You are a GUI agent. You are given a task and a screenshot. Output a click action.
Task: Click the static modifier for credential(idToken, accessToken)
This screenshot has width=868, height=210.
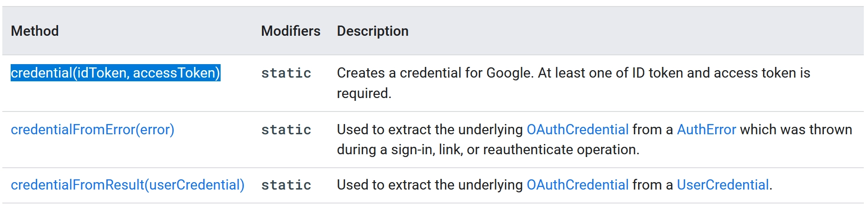pos(286,73)
